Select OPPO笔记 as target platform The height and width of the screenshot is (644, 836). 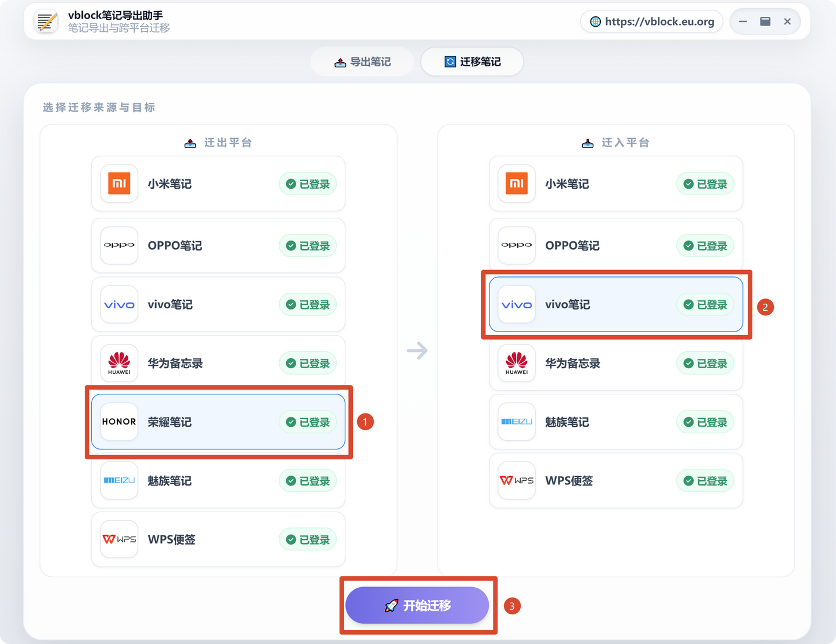coord(616,246)
